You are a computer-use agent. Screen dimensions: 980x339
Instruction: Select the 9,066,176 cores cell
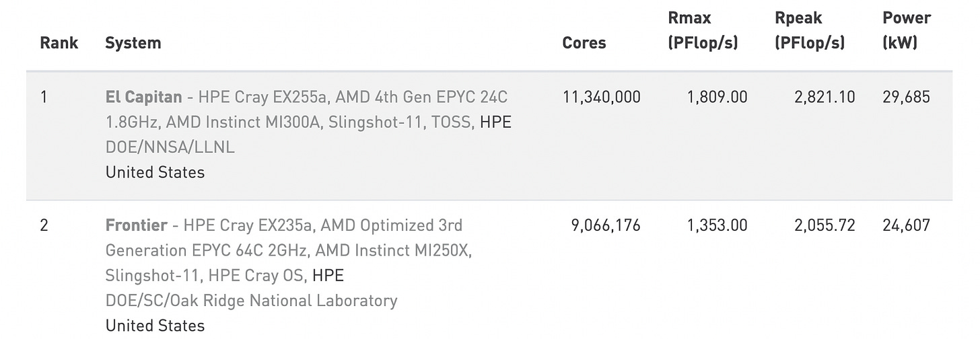point(606,225)
